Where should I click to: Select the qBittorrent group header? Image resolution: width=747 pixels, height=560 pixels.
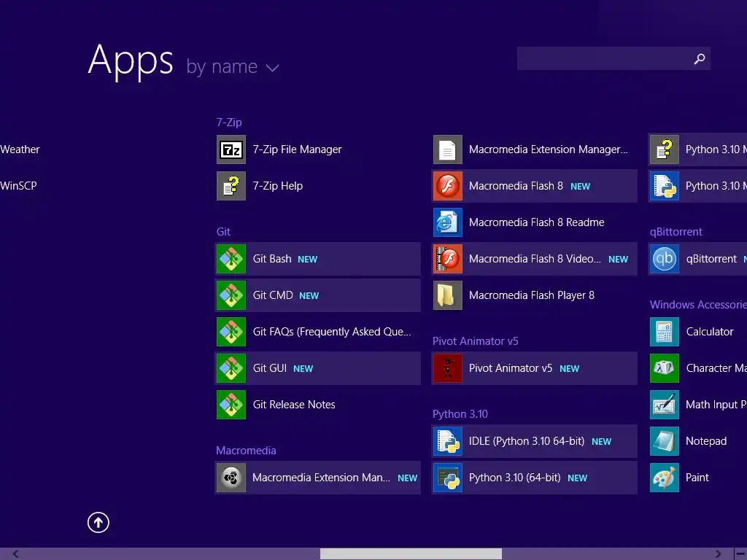pos(676,232)
